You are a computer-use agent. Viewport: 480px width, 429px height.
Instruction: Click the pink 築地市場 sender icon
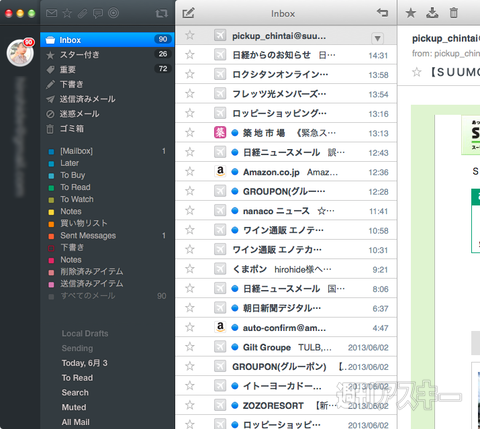pos(220,133)
